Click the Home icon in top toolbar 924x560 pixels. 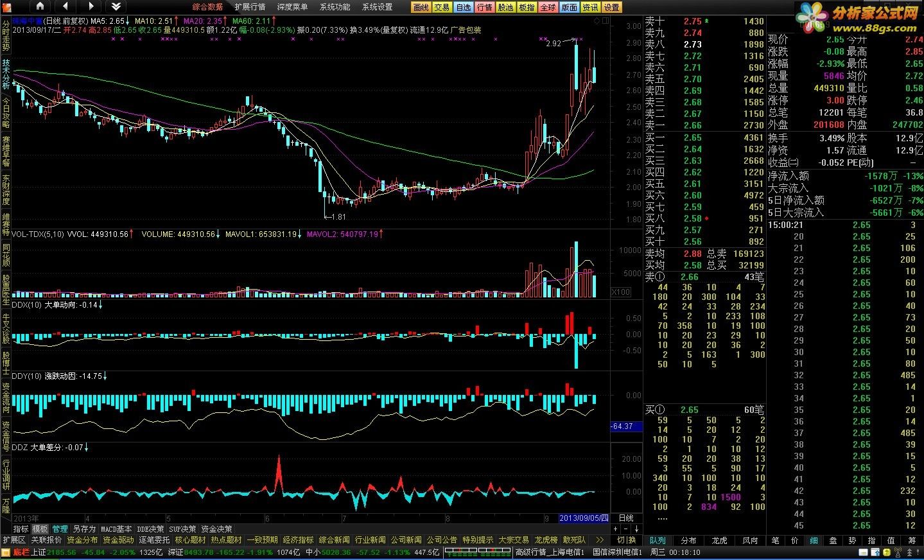tap(40, 6)
